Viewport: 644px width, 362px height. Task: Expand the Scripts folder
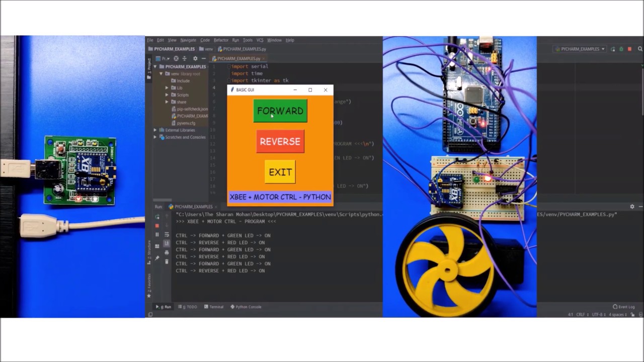[x=167, y=95]
